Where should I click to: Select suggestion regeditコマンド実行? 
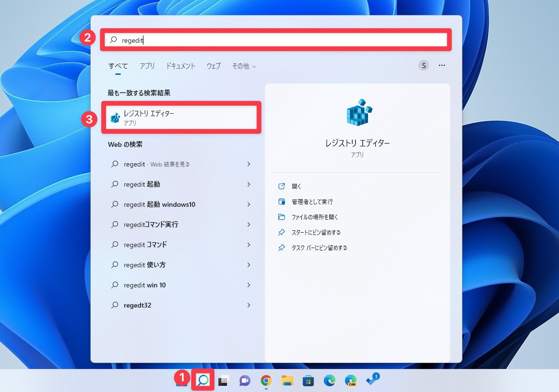(x=181, y=225)
